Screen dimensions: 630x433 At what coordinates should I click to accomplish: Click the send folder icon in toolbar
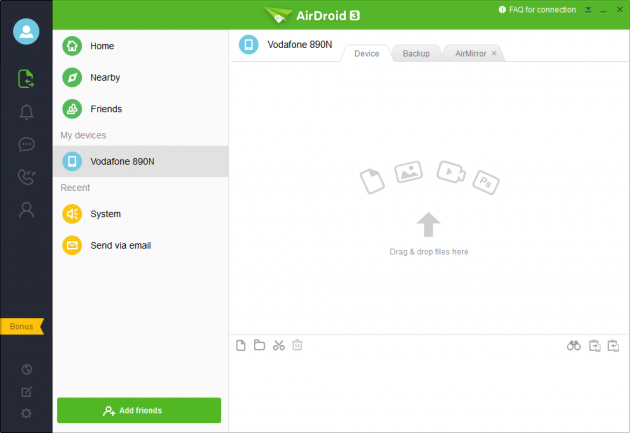click(x=260, y=345)
